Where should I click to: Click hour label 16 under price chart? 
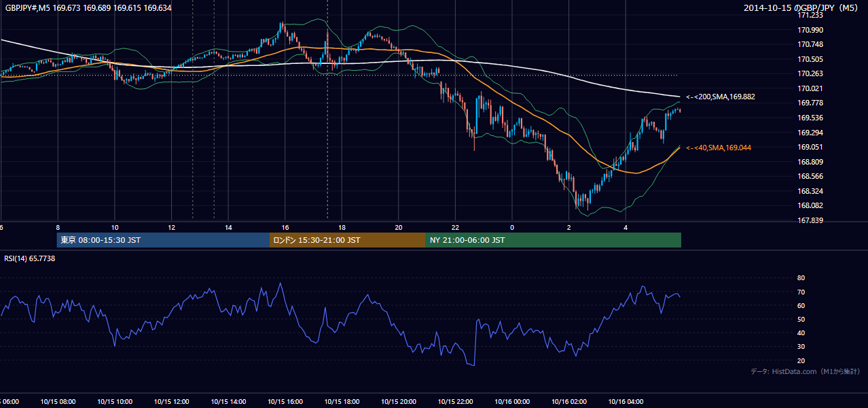click(285, 228)
